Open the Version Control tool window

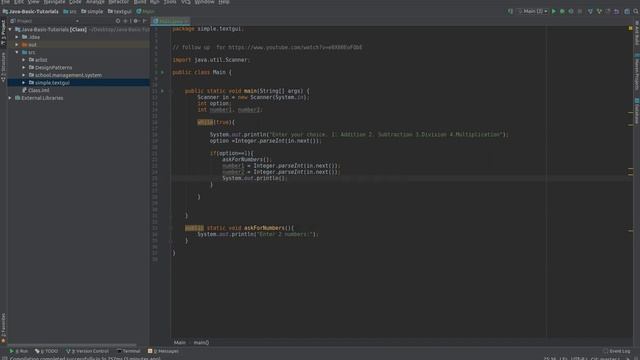pyautogui.click(x=87, y=351)
